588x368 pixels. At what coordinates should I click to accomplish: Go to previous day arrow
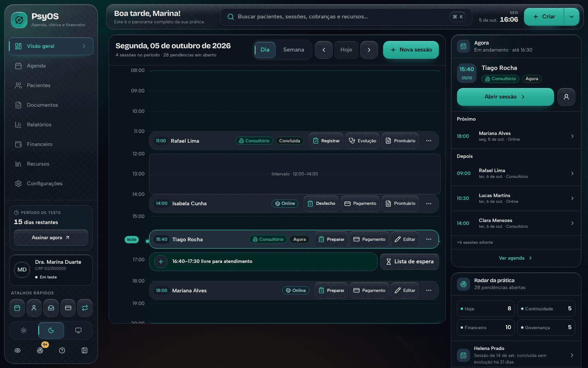324,50
